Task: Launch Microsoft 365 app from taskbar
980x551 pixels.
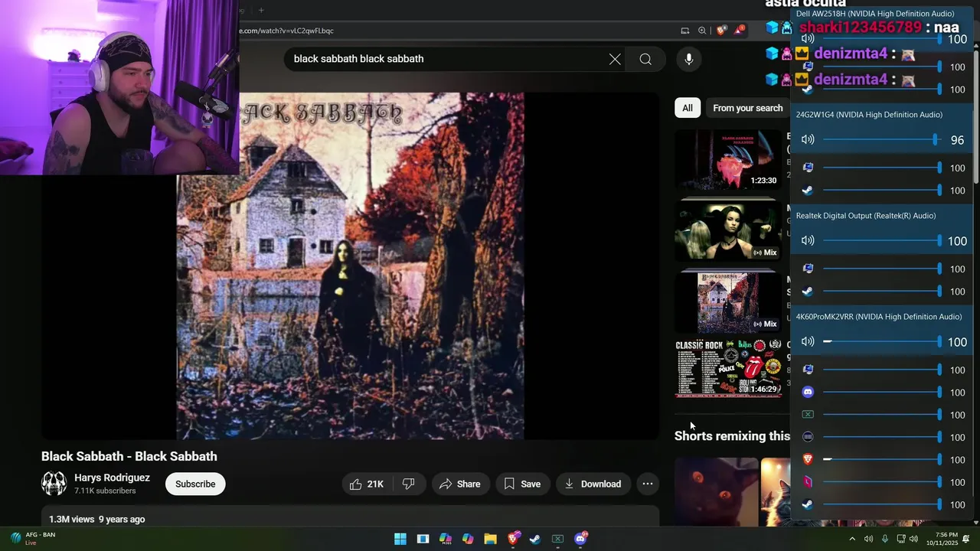Action: (x=446, y=539)
